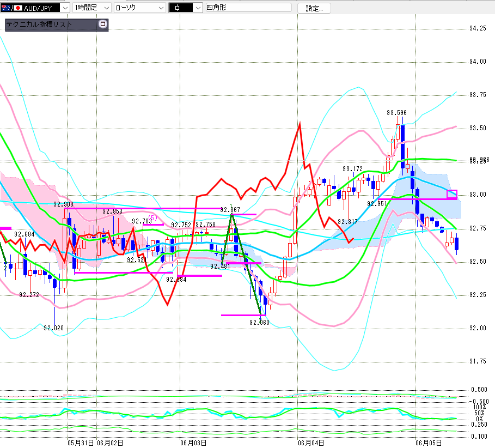The height and width of the screenshot is (448, 495).
Task: Click the 06月05日 date label
Action: click(429, 443)
